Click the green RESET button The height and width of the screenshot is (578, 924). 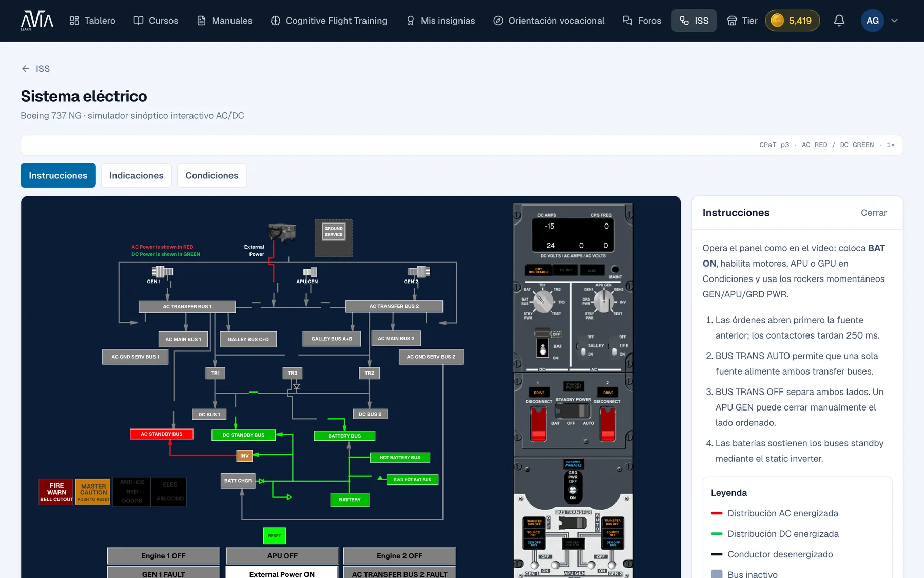click(274, 535)
